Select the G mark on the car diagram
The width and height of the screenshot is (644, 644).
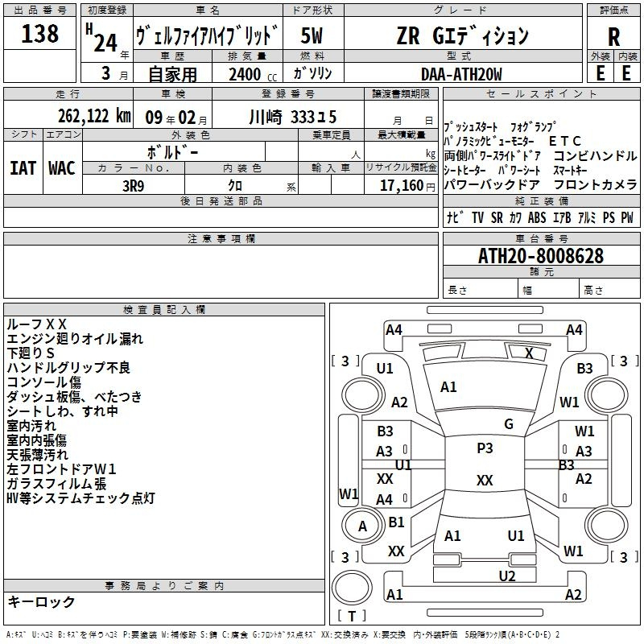(508, 424)
